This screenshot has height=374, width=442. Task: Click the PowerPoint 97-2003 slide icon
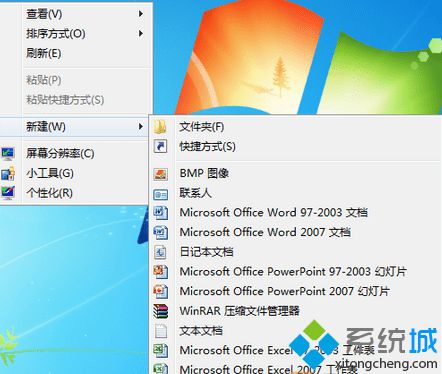tap(160, 272)
